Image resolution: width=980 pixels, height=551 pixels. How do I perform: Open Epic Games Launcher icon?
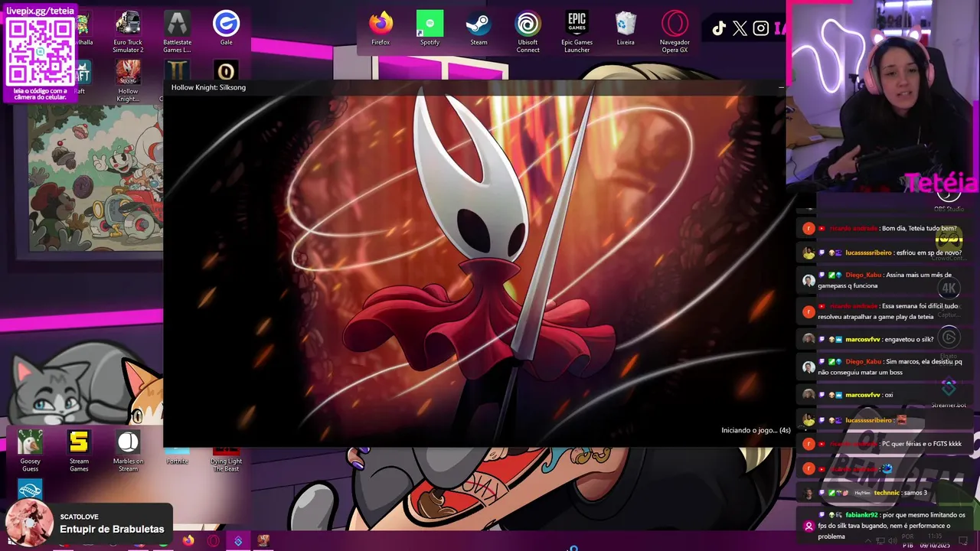(577, 32)
